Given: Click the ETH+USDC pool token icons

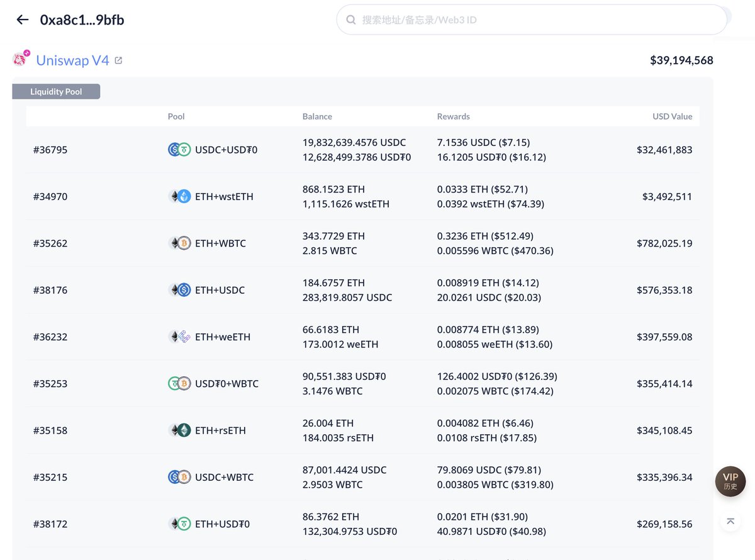Looking at the screenshot, I should 179,290.
